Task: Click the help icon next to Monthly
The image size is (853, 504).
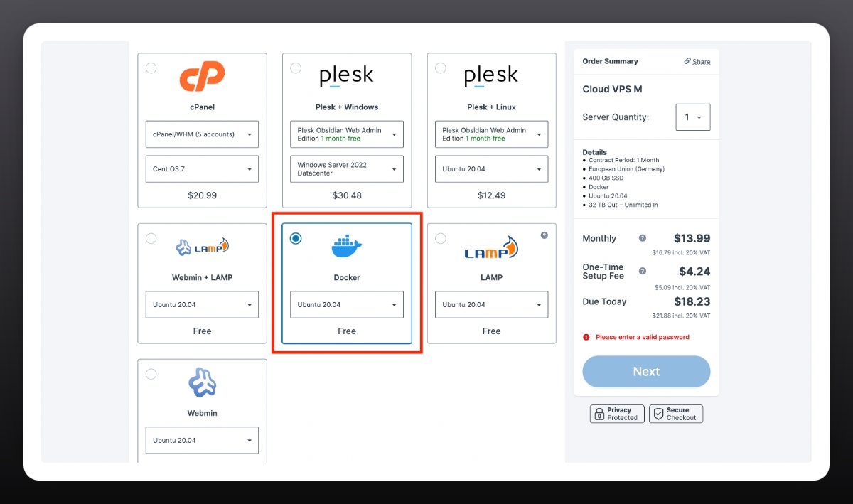Action: [x=643, y=238]
